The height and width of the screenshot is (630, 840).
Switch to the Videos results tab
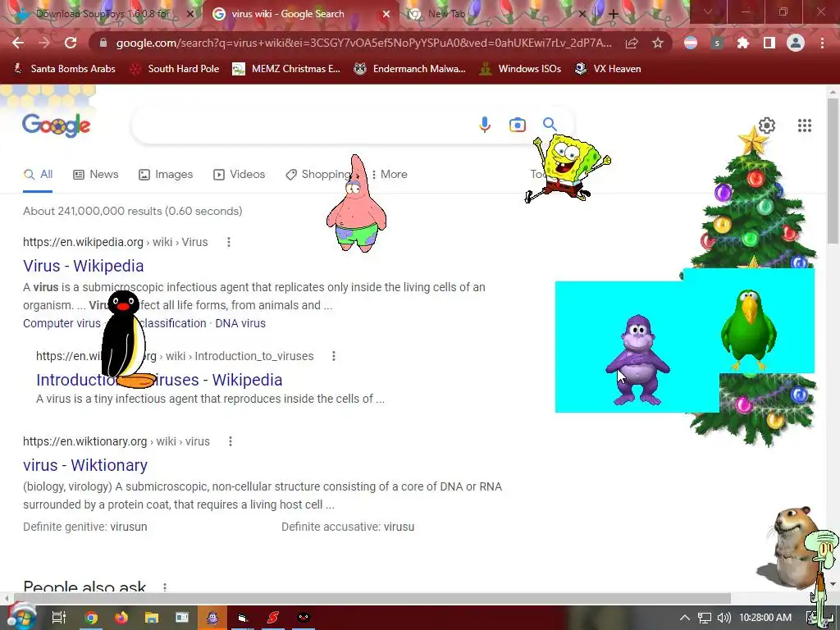tap(239, 175)
